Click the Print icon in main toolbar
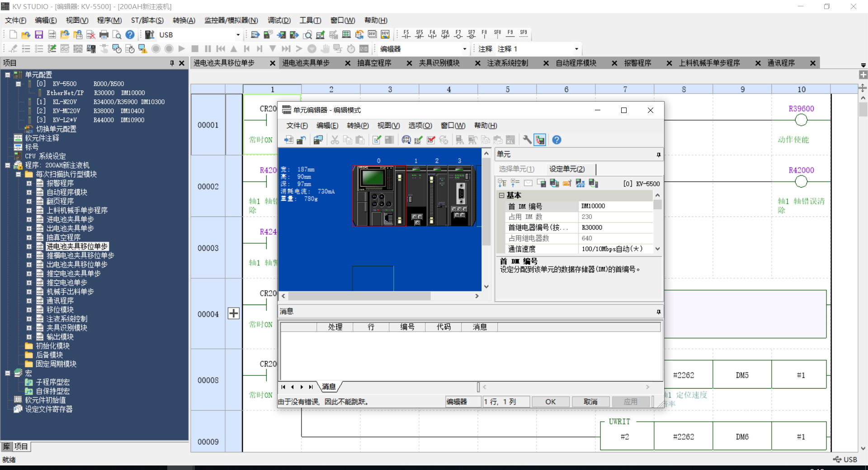 click(104, 35)
